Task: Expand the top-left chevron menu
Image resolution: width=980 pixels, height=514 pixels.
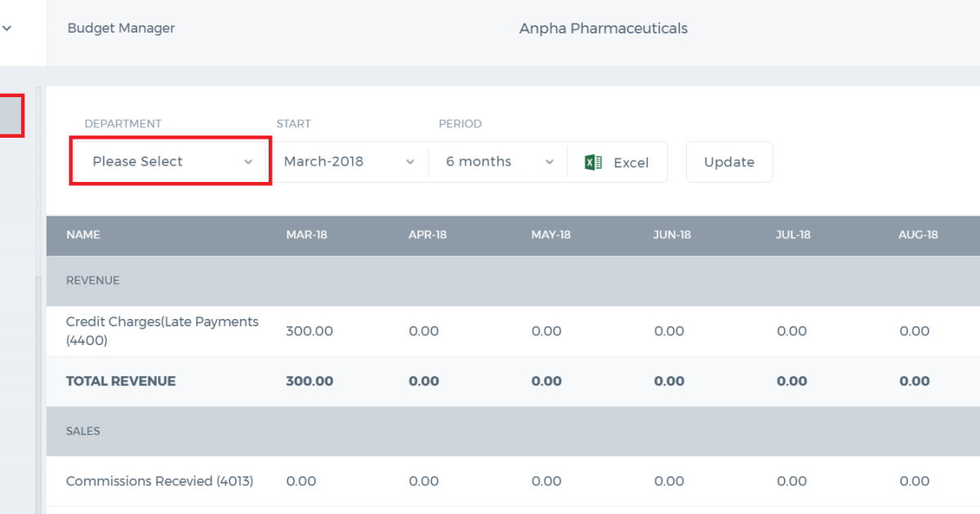Action: (7, 29)
